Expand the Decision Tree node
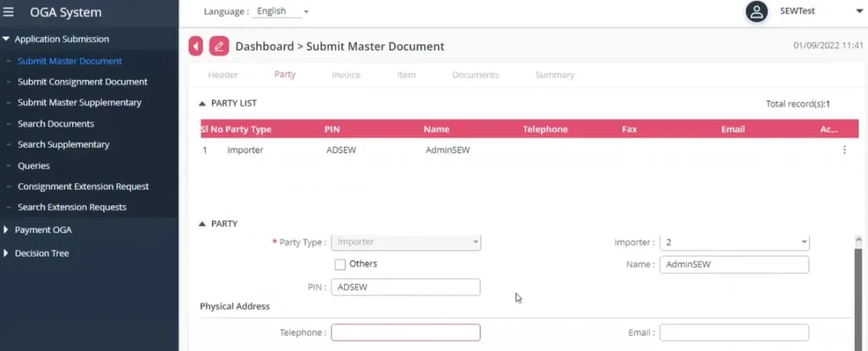 click(x=7, y=253)
